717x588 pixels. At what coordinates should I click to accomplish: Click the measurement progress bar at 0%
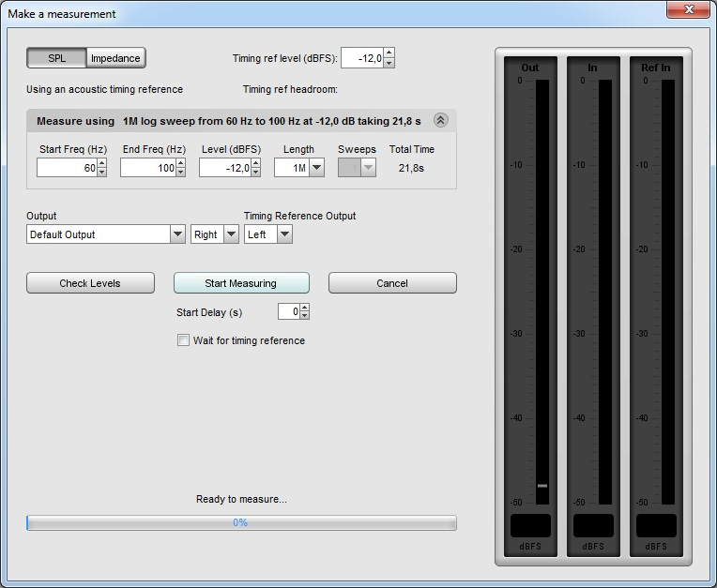[x=241, y=522]
